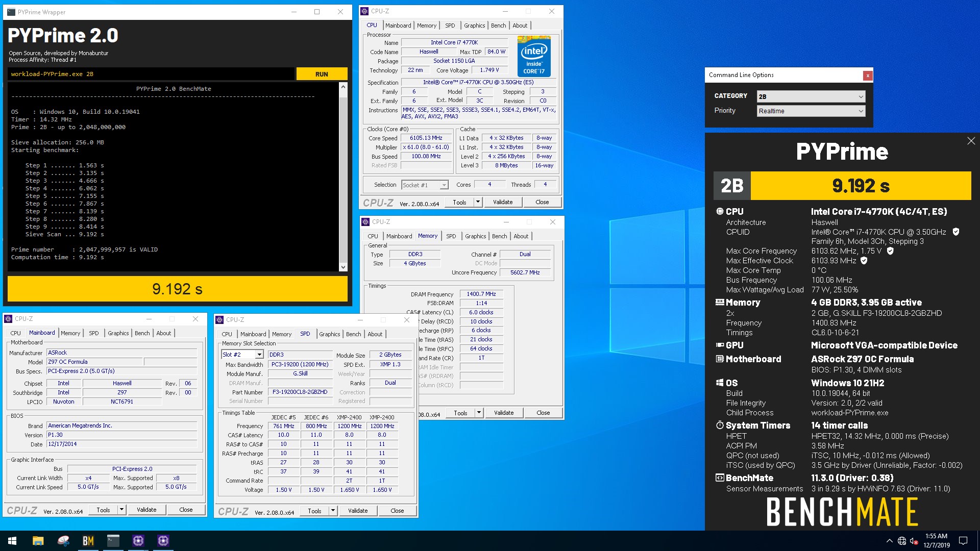The image size is (980, 551).
Task: Close the BenchMate PYPrime result panel
Action: (x=971, y=141)
